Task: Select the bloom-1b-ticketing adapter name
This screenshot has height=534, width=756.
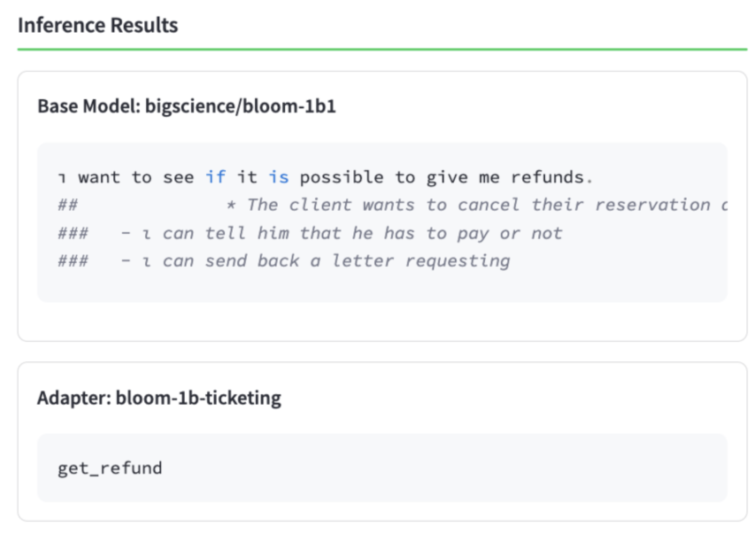Action: (x=198, y=398)
